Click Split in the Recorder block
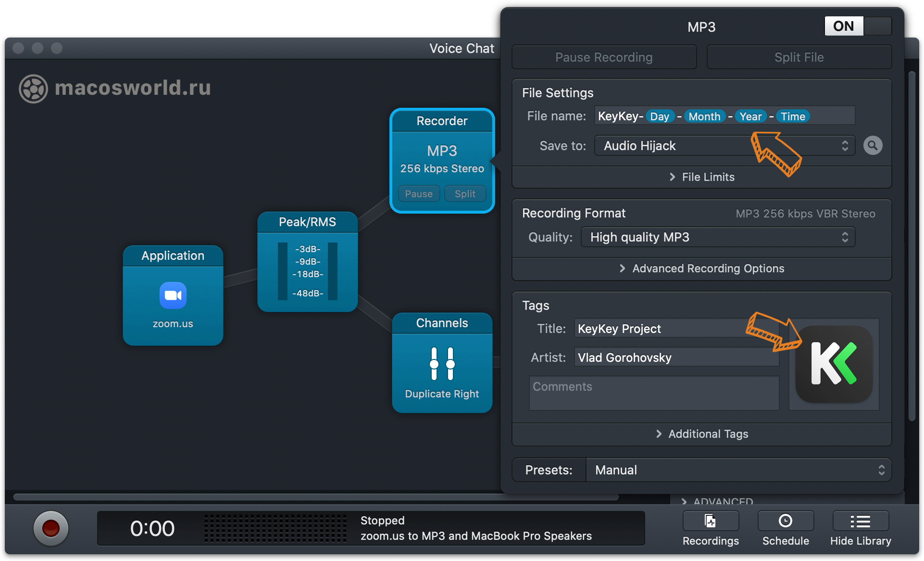924x561 pixels. [x=465, y=194]
